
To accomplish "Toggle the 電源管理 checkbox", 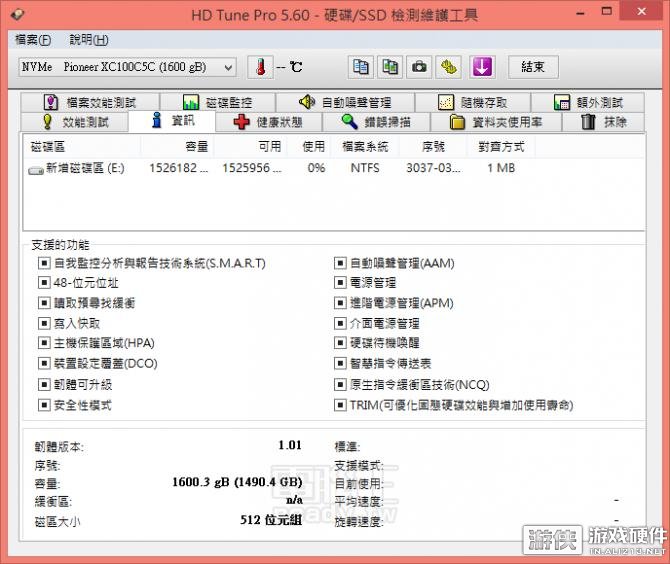I will pos(340,282).
